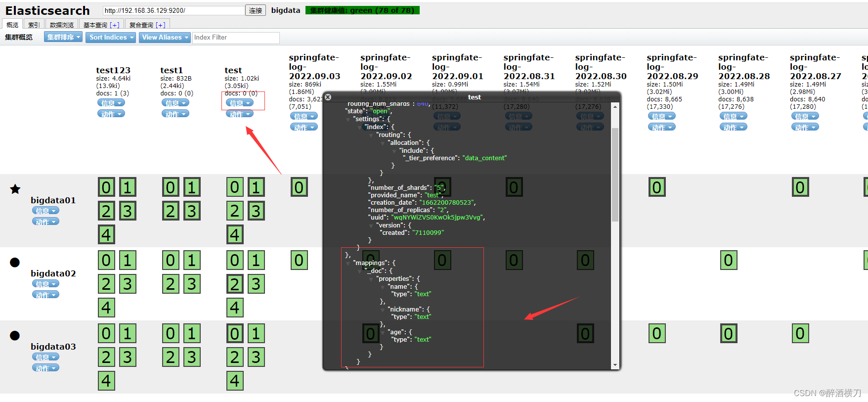Select shard 3 of test123 on bigdata02
This screenshot has height=402, width=868.
pos(128,284)
